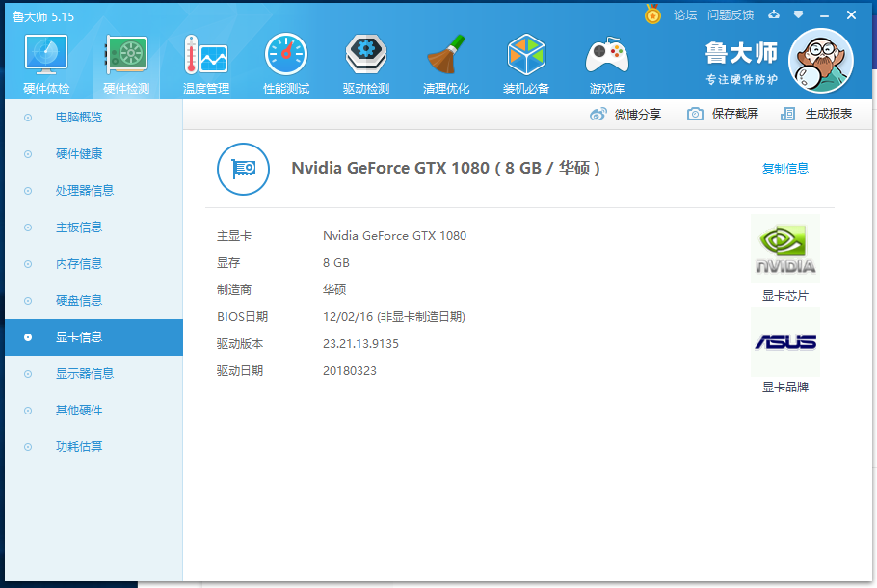
Task: Share via 微博分享 button
Action: (625, 114)
